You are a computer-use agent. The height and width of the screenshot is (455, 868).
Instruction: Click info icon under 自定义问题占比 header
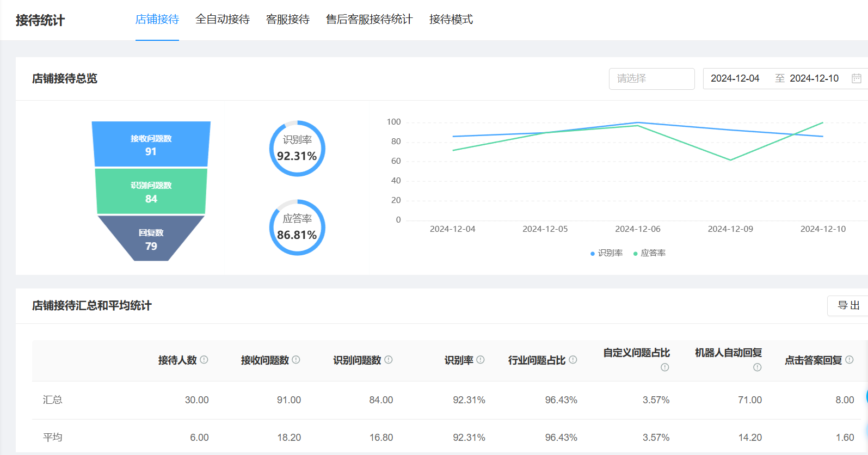[665, 367]
